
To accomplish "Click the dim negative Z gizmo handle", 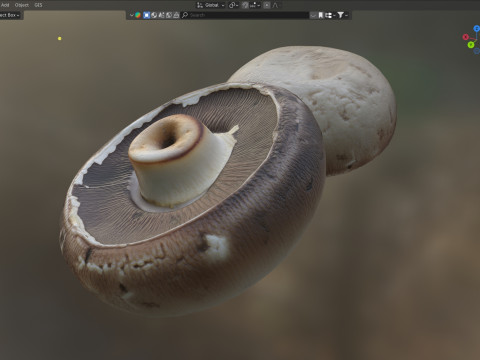I will pos(477,51).
